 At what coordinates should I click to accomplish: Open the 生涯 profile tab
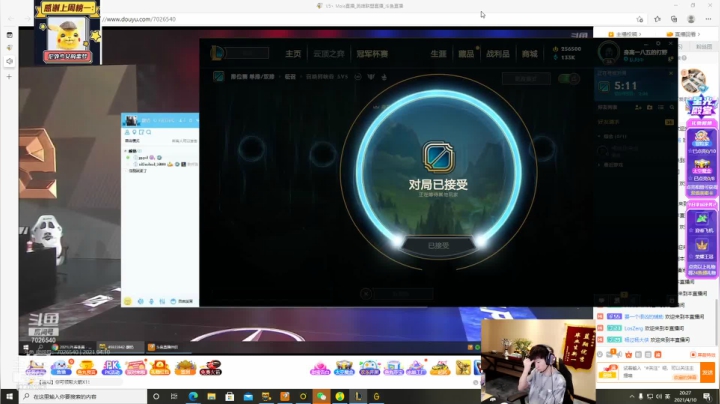click(438, 54)
